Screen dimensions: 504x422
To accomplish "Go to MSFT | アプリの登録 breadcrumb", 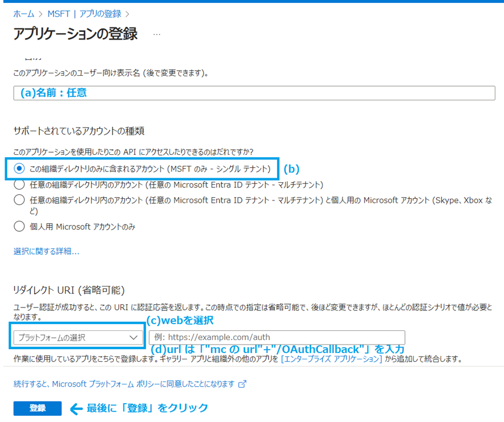I will [84, 14].
